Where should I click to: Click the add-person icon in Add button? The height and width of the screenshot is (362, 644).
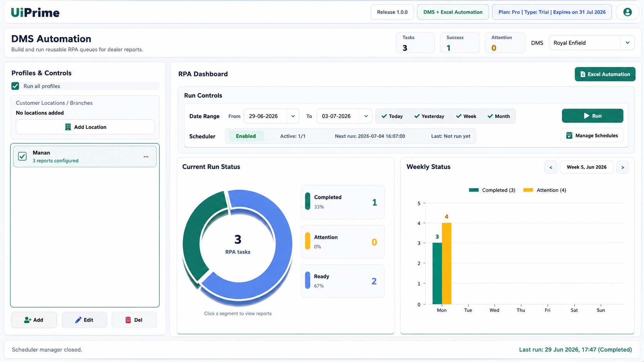click(28, 320)
